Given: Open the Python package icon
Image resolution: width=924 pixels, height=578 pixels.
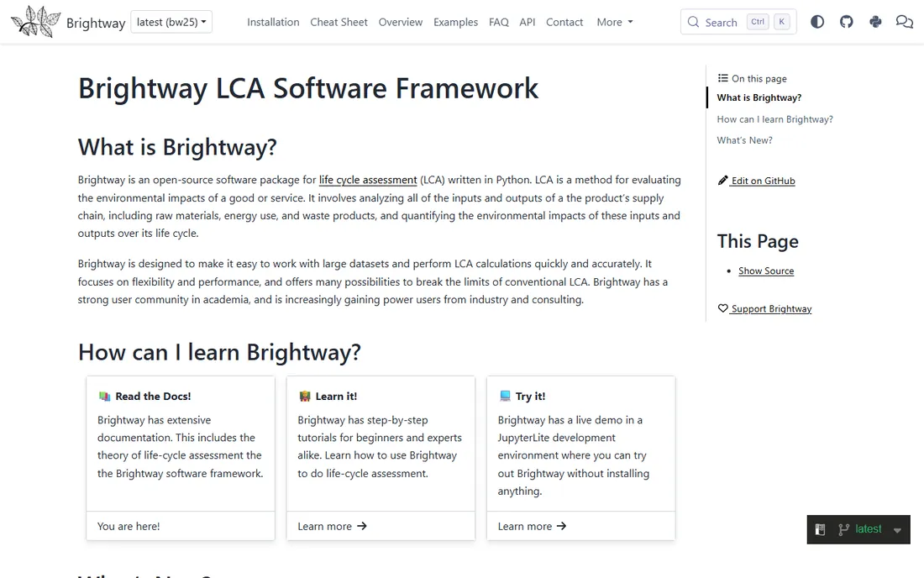Looking at the screenshot, I should point(875,22).
